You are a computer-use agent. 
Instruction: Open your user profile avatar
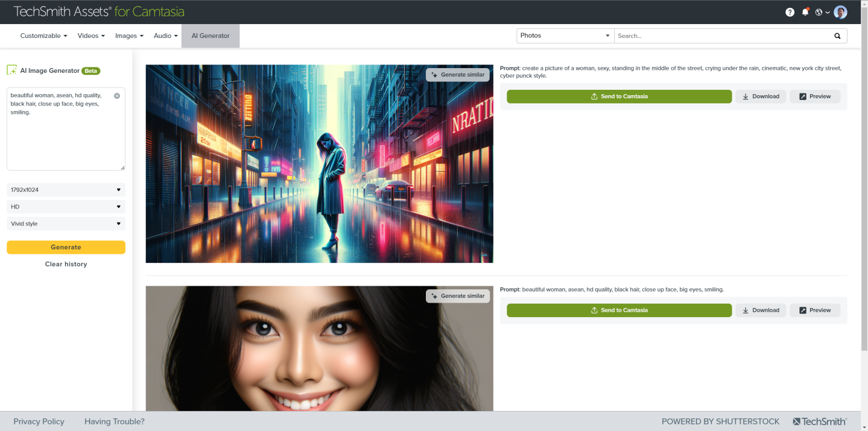tap(840, 12)
